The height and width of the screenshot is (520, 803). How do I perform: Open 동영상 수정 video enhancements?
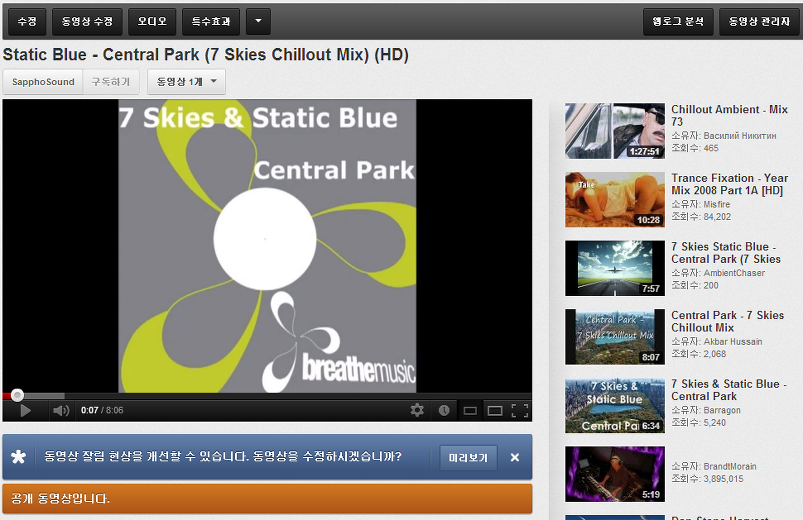87,22
